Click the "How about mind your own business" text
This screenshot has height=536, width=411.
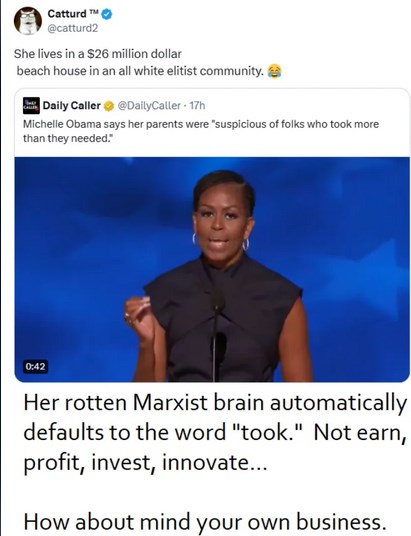click(x=205, y=522)
